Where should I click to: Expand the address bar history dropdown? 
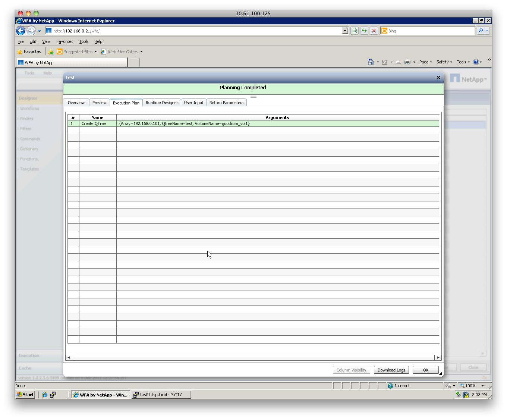click(x=345, y=31)
